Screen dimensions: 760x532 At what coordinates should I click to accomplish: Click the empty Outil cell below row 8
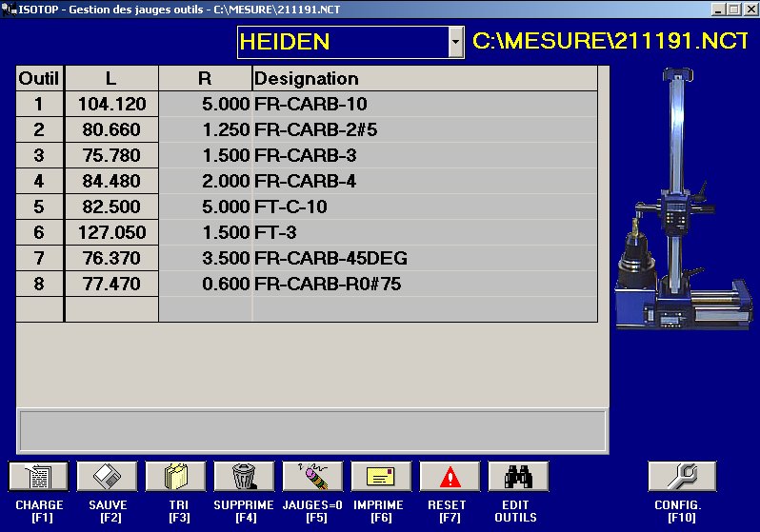tap(39, 309)
